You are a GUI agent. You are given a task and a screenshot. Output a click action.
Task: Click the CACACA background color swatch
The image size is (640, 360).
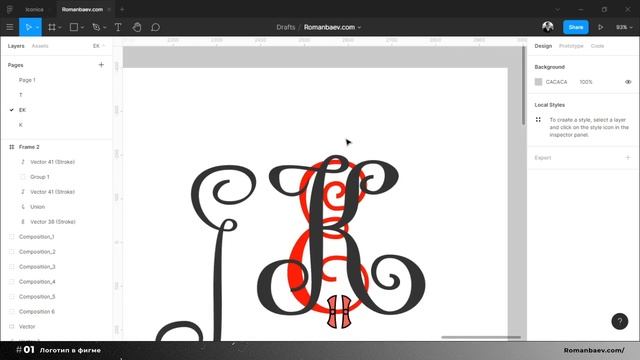[538, 82]
